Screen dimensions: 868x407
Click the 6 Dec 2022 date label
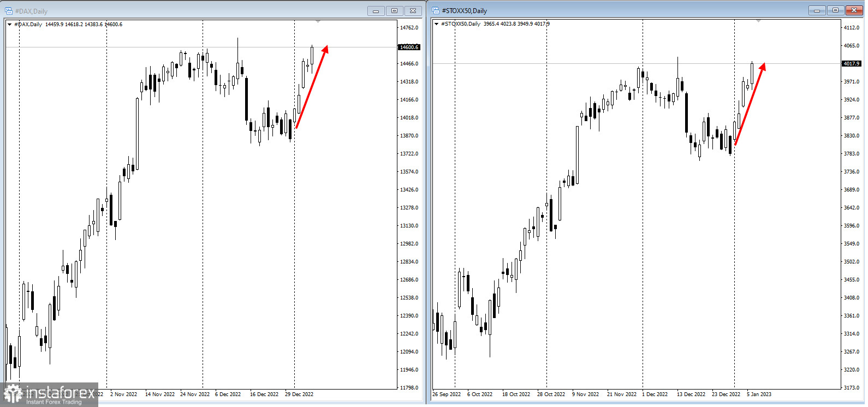coord(228,394)
